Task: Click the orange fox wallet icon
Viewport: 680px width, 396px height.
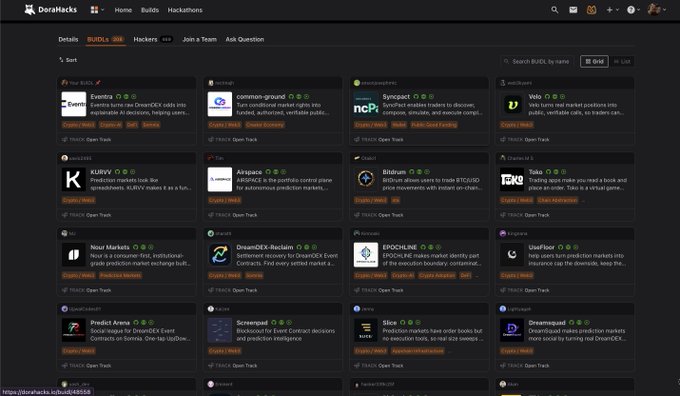Action: [591, 10]
